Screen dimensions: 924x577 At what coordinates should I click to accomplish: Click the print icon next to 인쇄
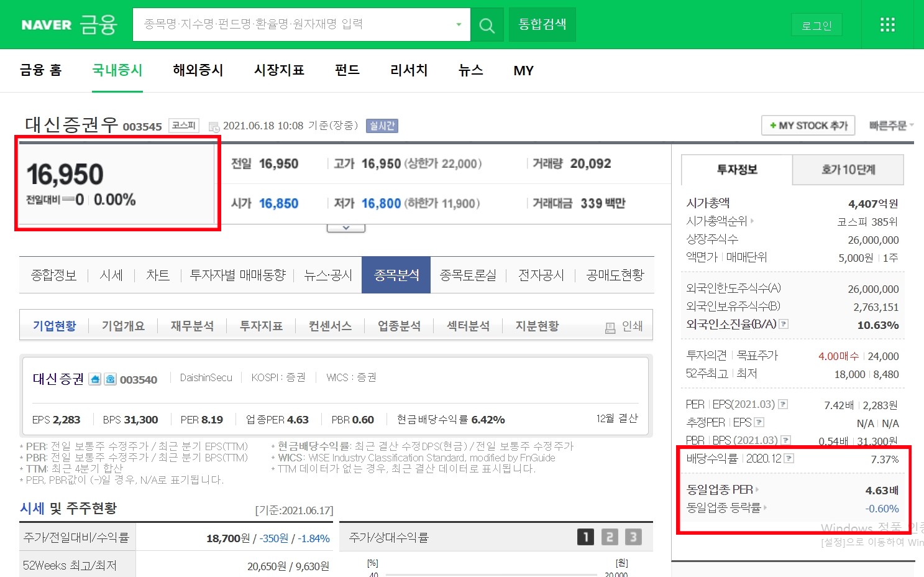point(610,327)
